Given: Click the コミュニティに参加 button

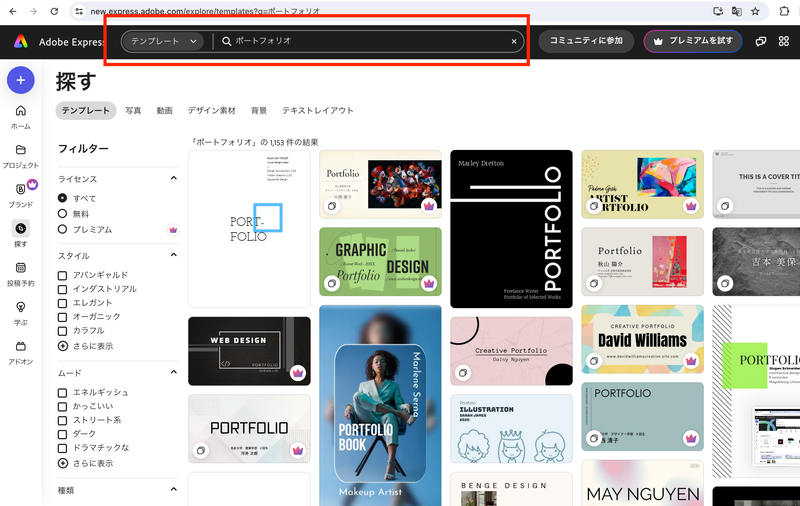Looking at the screenshot, I should [x=586, y=41].
